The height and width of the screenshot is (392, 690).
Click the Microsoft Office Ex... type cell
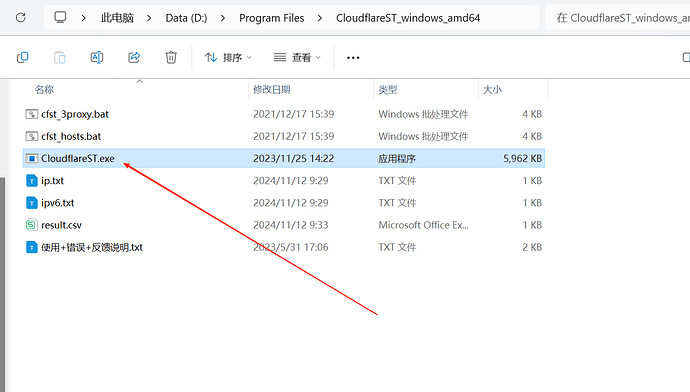pos(423,225)
